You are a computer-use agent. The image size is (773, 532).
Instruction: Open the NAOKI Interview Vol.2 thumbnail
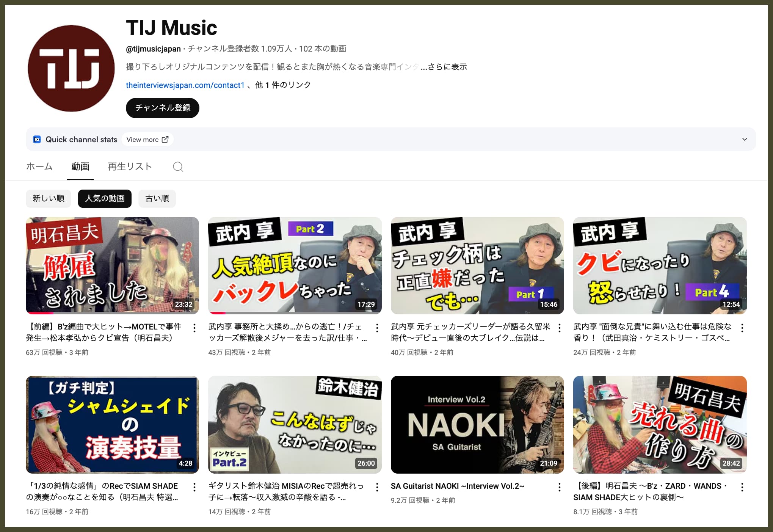(x=477, y=424)
